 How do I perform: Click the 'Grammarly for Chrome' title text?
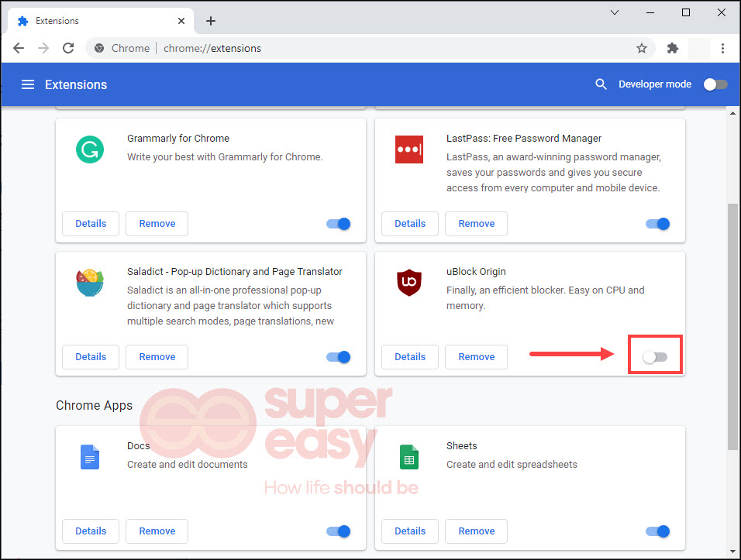tap(178, 139)
